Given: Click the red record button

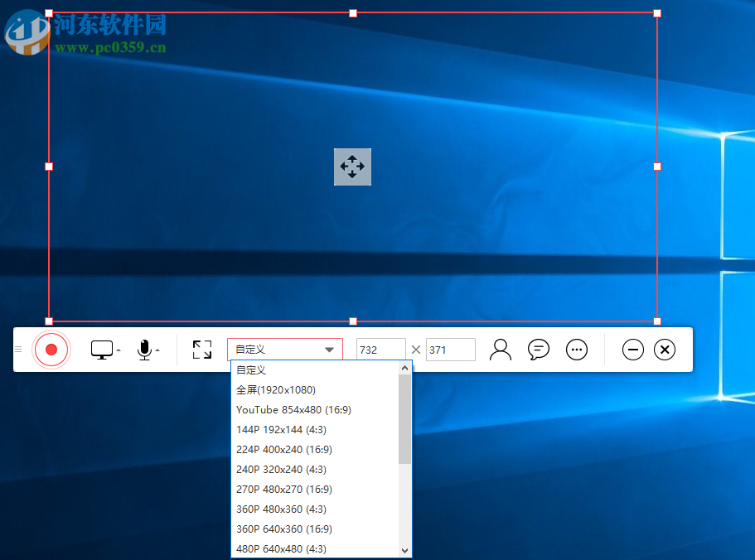Looking at the screenshot, I should coord(51,349).
